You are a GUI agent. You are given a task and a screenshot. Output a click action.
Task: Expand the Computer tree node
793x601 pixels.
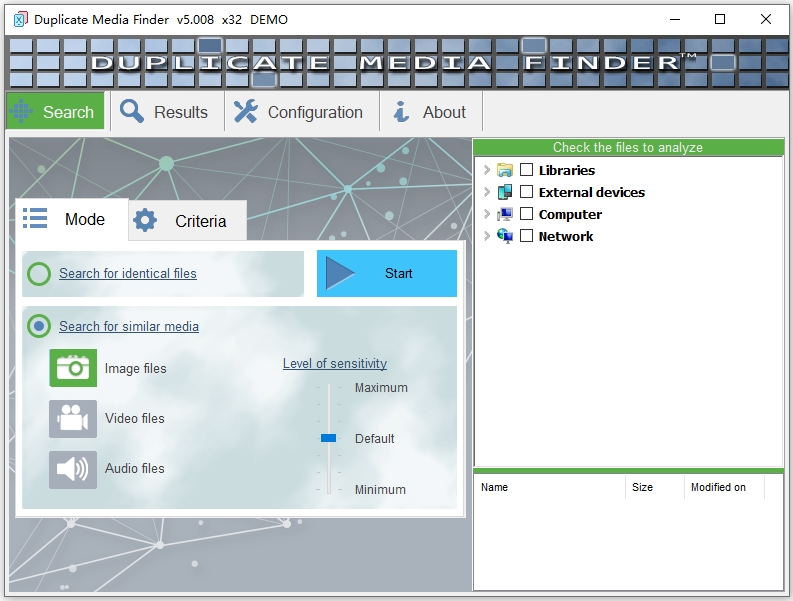487,214
